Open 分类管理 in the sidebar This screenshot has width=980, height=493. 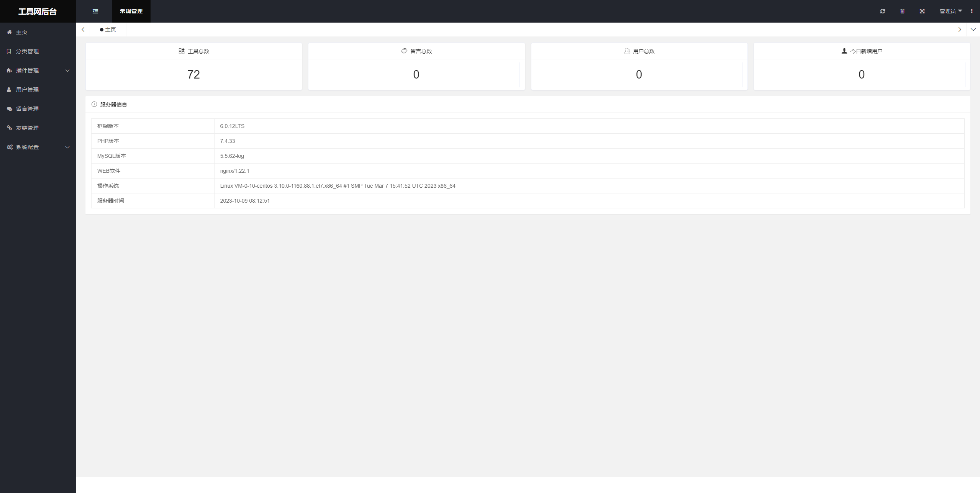[x=38, y=51]
